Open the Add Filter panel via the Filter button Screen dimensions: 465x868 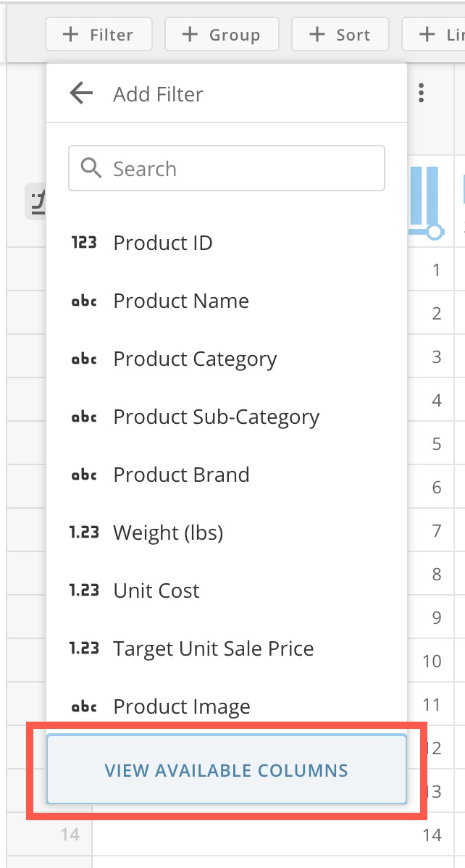[99, 33]
